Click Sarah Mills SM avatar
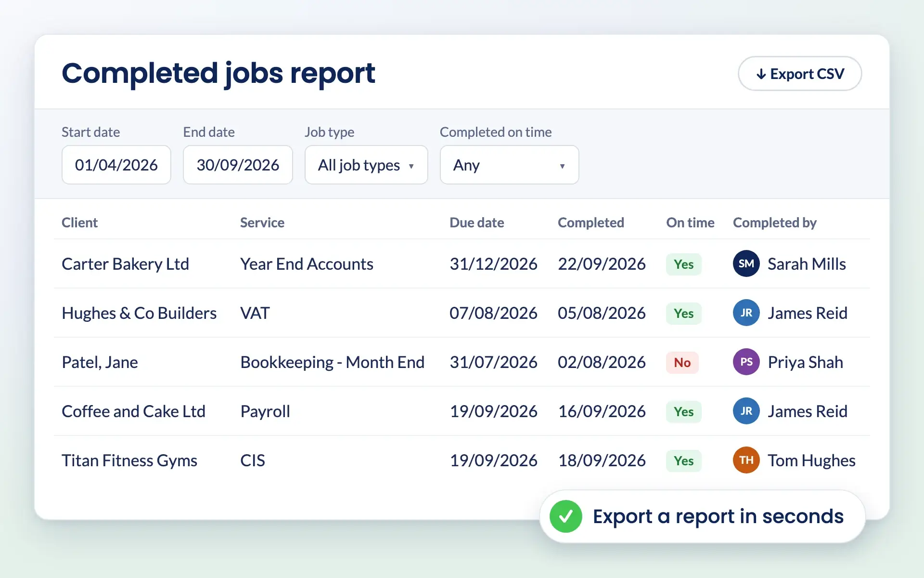The height and width of the screenshot is (578, 924). 746,263
